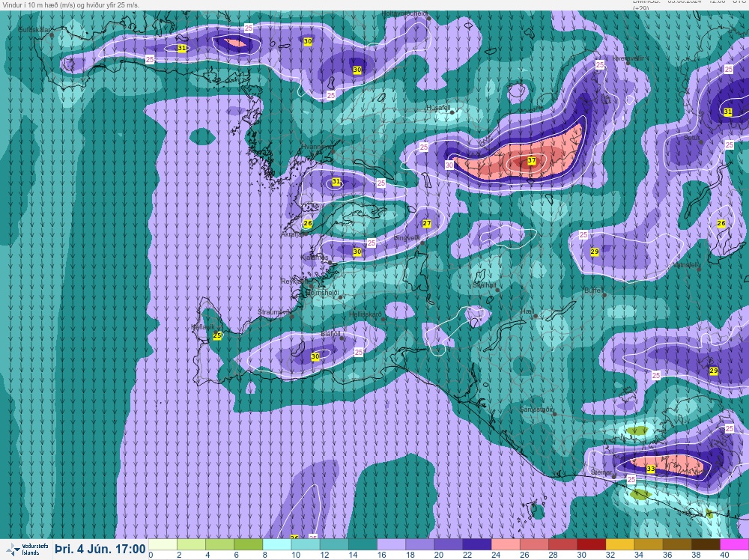Click the Þingvellir station label
This screenshot has height=560, width=749.
tap(407, 238)
